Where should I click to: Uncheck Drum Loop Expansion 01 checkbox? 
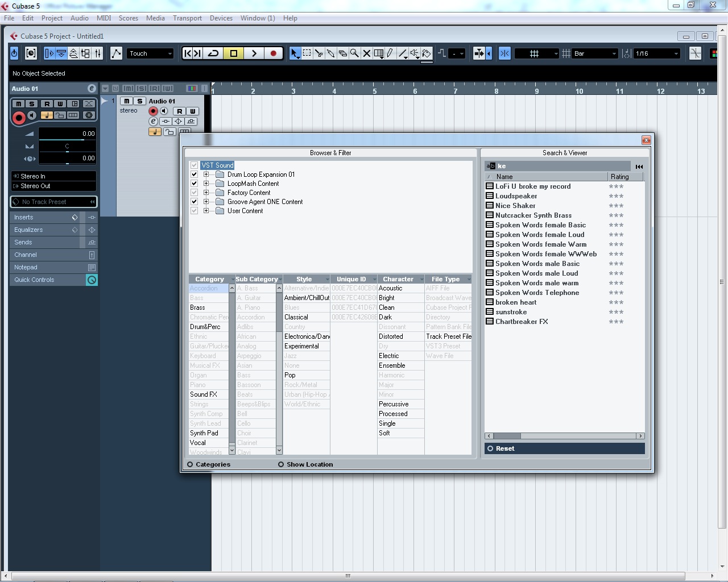pos(195,174)
